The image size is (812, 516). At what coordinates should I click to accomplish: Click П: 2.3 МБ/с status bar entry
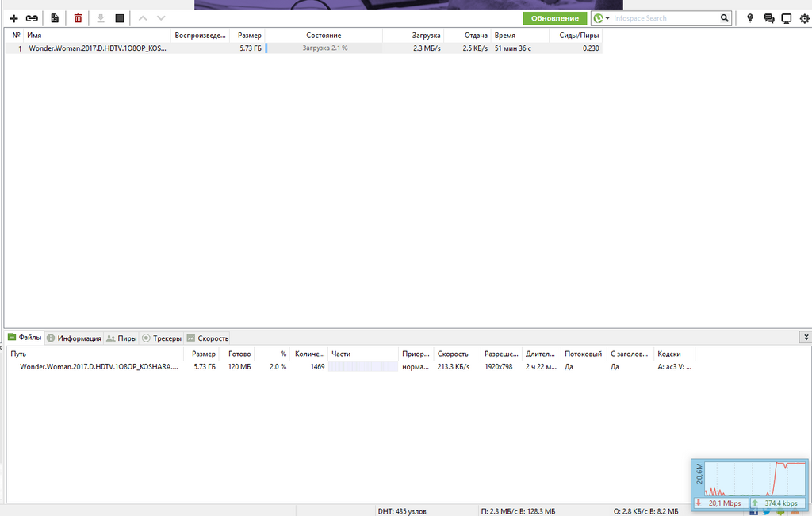point(518,511)
